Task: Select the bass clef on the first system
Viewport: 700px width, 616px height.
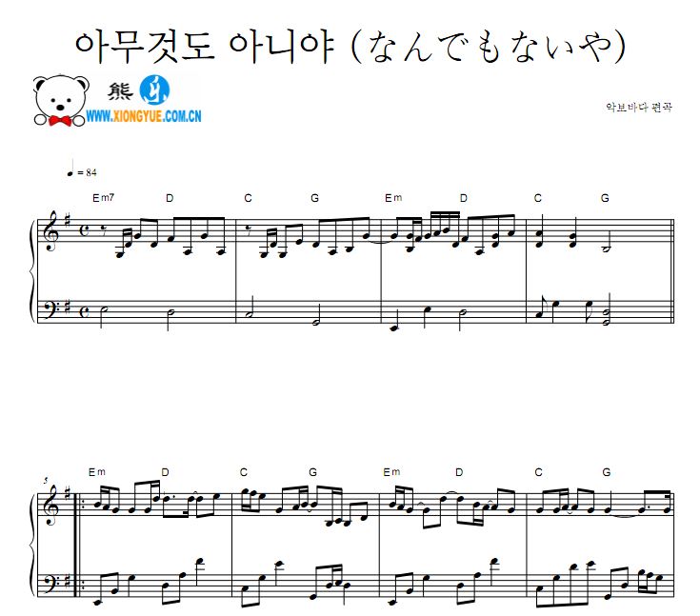Action: tap(51, 308)
